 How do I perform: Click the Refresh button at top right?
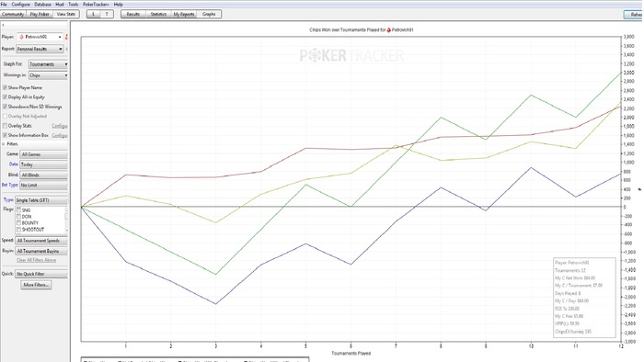(634, 15)
